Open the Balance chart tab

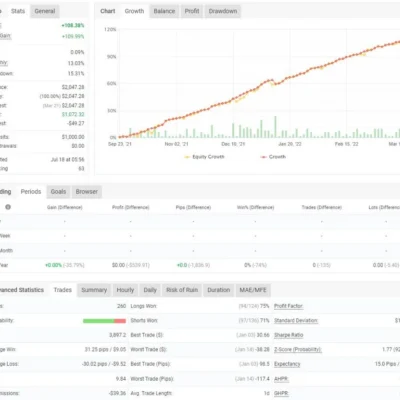click(x=164, y=11)
